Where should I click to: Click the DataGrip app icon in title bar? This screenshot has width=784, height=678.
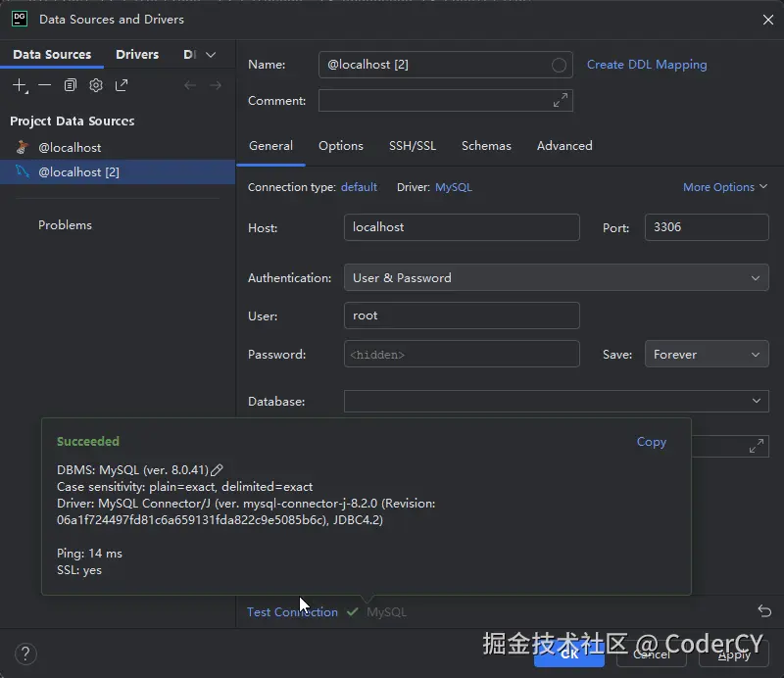point(20,19)
